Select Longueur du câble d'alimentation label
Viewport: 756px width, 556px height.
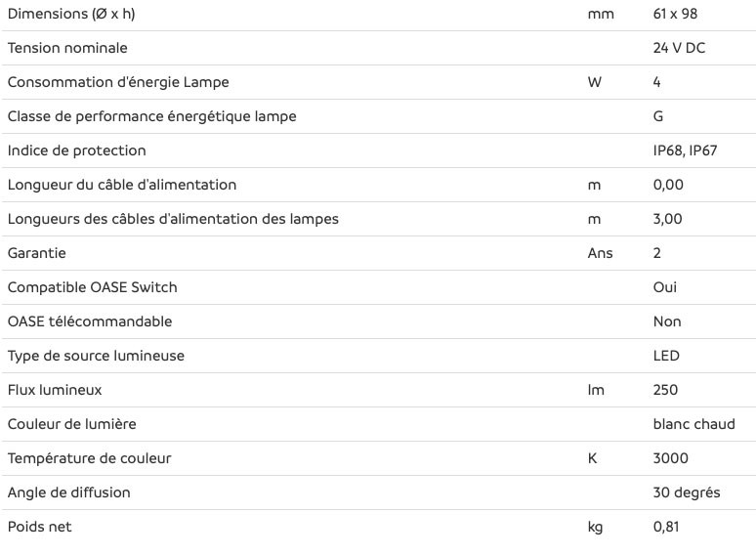click(x=122, y=185)
